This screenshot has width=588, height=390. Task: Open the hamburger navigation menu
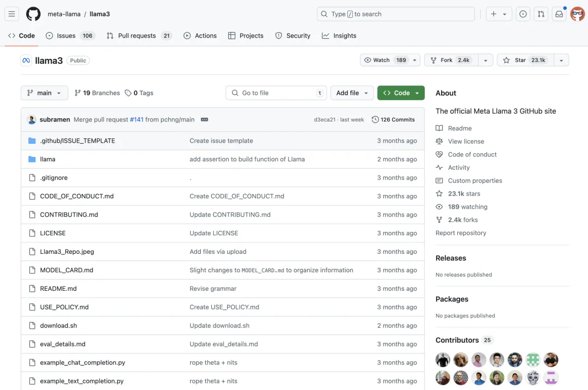[11, 14]
